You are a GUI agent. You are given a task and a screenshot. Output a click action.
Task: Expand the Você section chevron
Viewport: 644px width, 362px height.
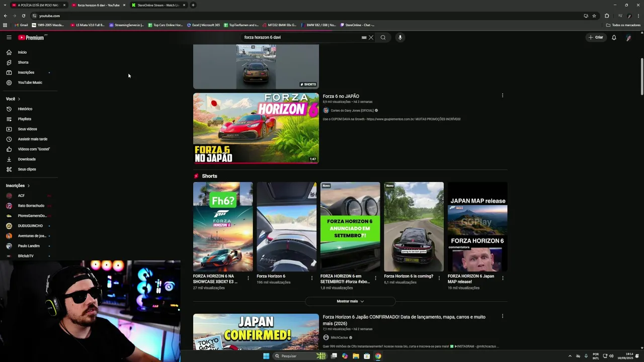coord(19,99)
